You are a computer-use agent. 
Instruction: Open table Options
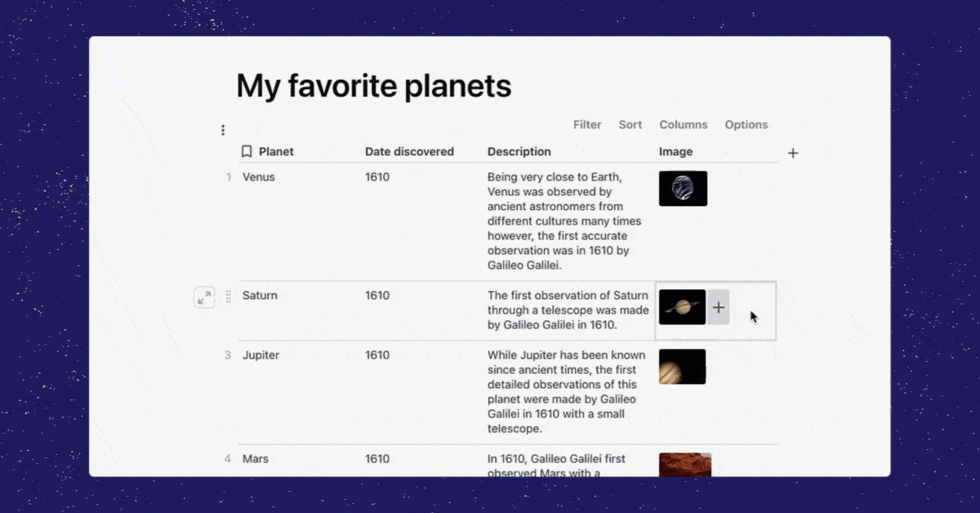point(746,125)
